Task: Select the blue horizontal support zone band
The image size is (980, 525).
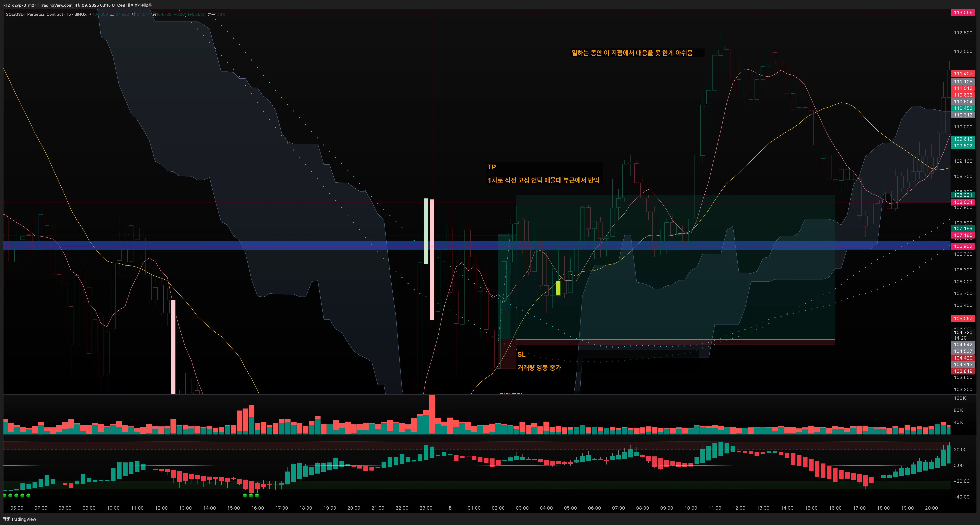Action: pyautogui.click(x=477, y=245)
